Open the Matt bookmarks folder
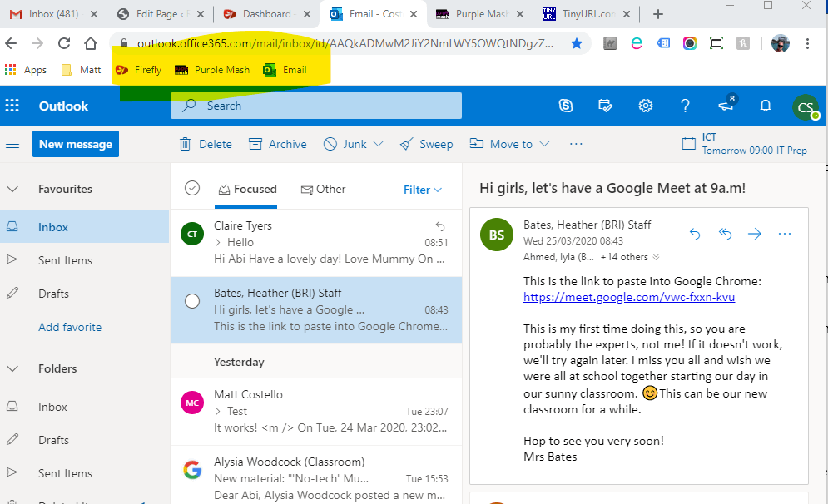The height and width of the screenshot is (504, 828). point(82,70)
